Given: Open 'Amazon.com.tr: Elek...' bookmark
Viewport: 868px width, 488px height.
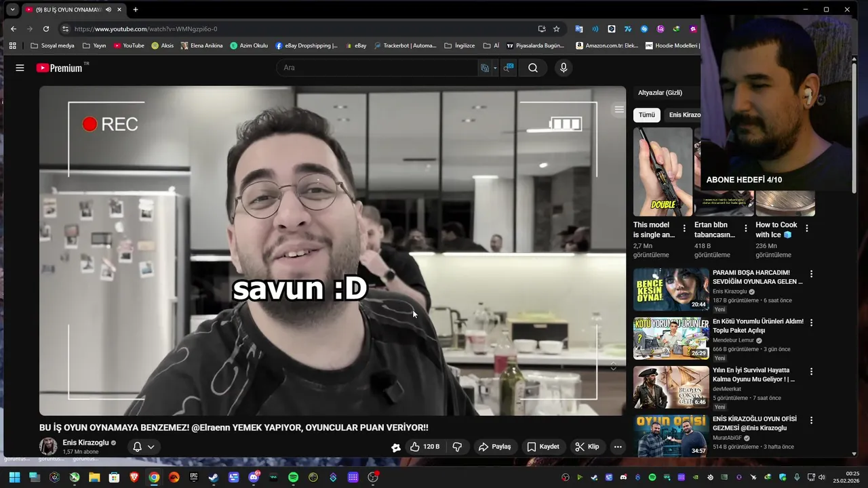Looking at the screenshot, I should pos(607,45).
